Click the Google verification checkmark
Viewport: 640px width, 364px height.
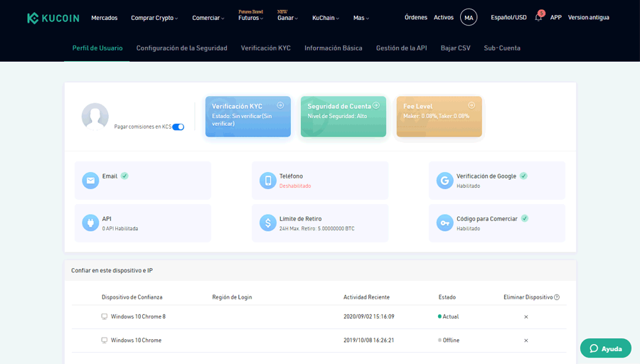point(523,176)
